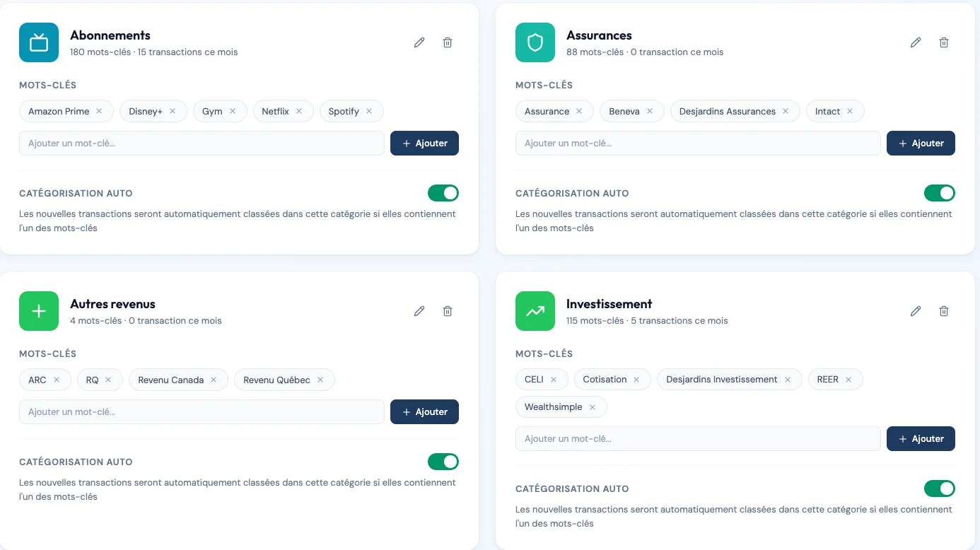This screenshot has height=550, width=980.
Task: Select the plus icon of Autres revenus
Action: 39,311
